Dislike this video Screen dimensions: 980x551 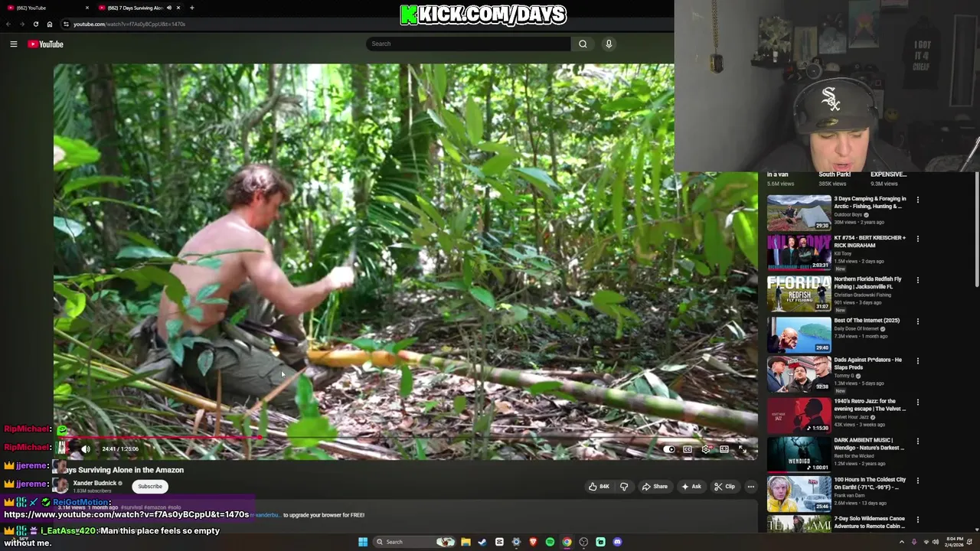[624, 487]
